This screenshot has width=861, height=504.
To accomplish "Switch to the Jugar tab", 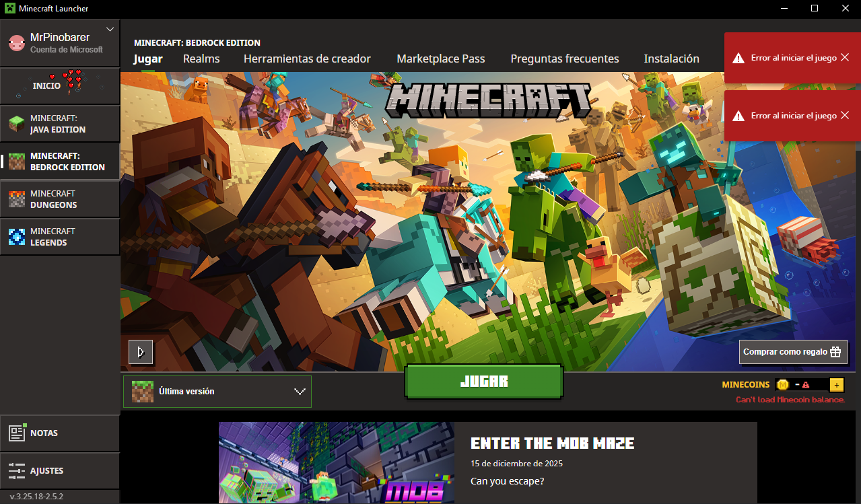I will pos(148,59).
